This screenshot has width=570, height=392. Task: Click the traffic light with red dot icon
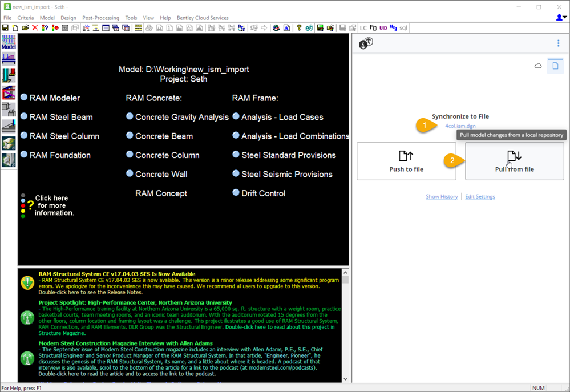click(55, 27)
